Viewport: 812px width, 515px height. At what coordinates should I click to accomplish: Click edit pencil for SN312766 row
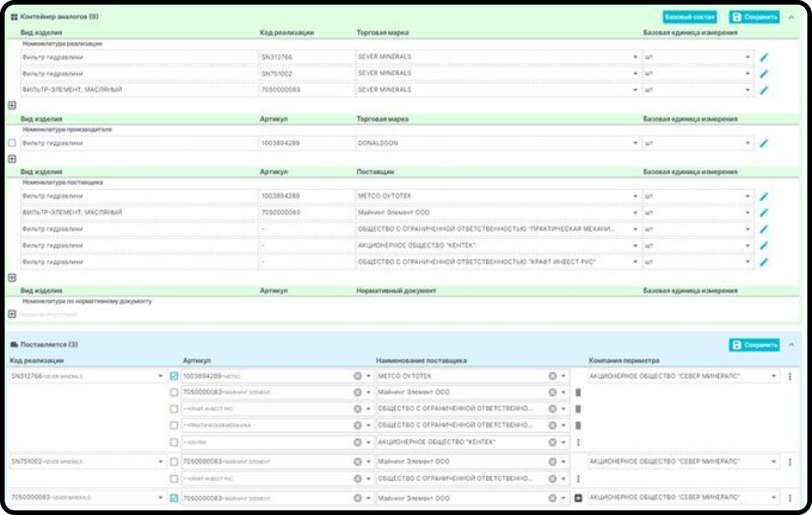(x=764, y=58)
